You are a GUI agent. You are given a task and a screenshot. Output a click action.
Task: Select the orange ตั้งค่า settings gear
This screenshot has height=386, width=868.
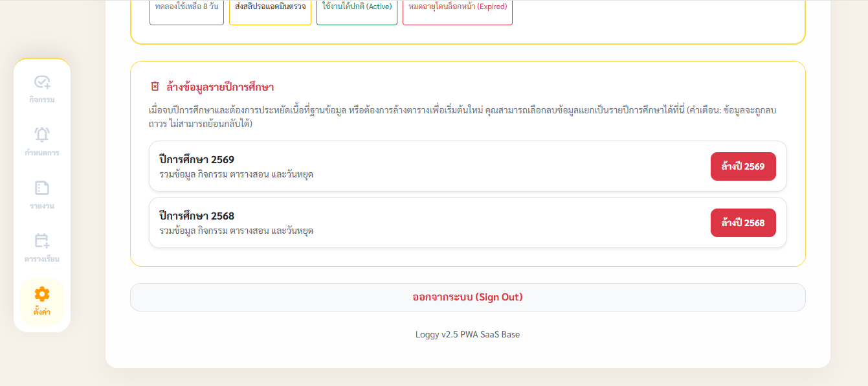42,294
